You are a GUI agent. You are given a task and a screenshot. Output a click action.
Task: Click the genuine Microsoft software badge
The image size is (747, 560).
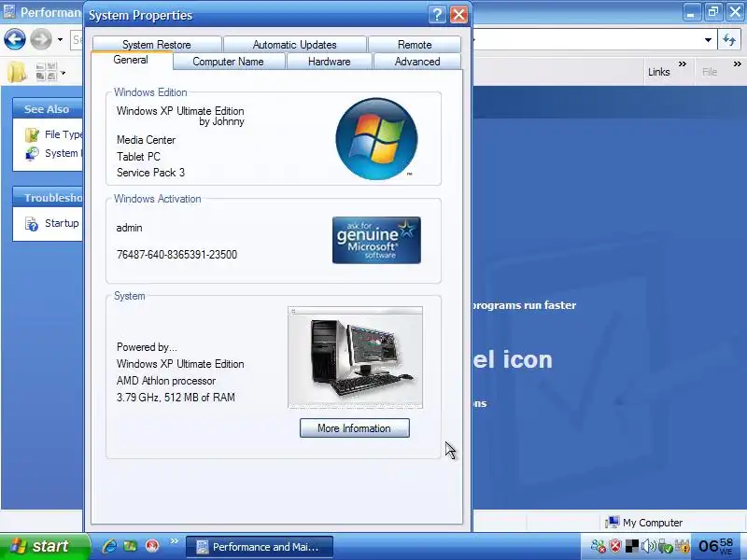pos(376,240)
